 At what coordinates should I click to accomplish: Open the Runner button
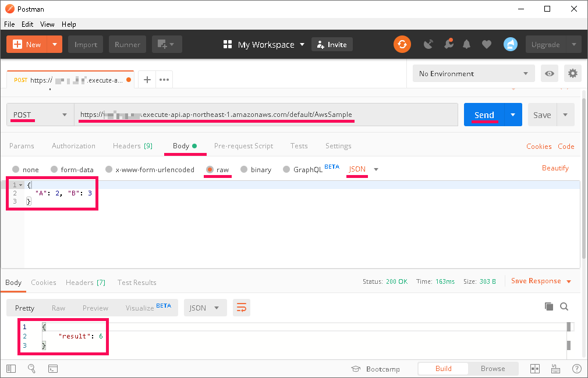click(127, 45)
